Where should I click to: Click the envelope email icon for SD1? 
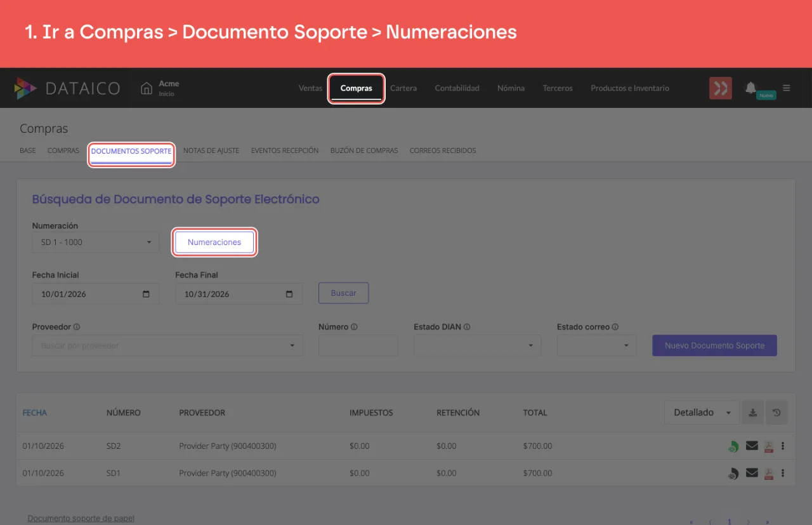[x=752, y=473]
